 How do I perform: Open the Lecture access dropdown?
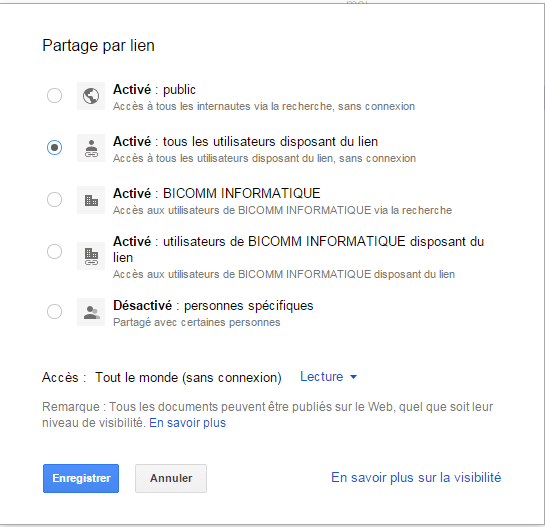click(x=328, y=377)
